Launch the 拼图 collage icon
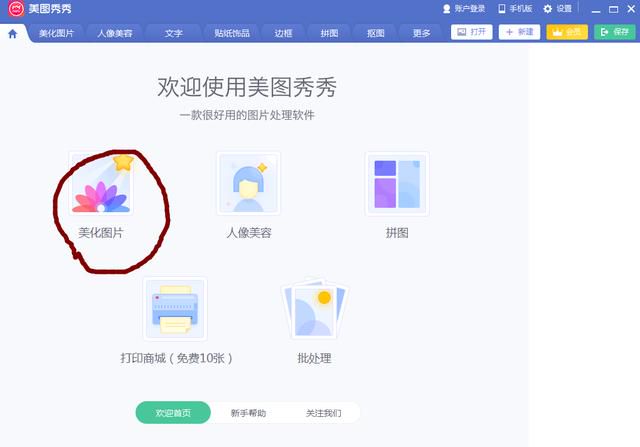 coord(397,184)
